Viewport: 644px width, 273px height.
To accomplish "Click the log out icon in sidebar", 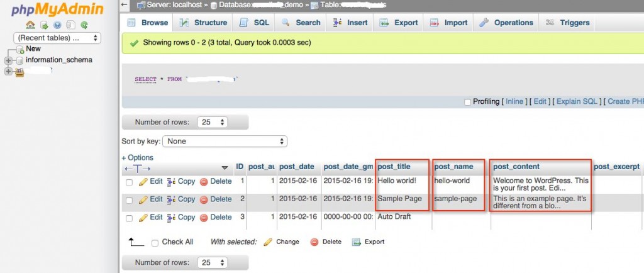I will coord(44,25).
